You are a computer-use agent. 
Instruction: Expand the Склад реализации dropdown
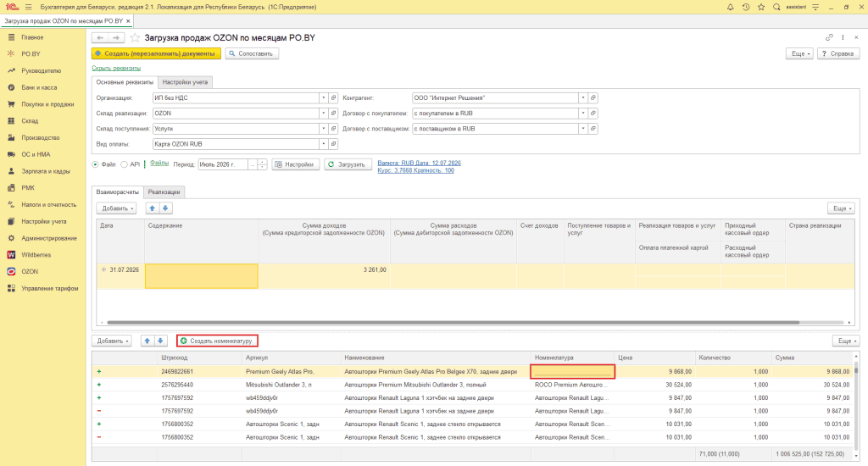click(323, 114)
